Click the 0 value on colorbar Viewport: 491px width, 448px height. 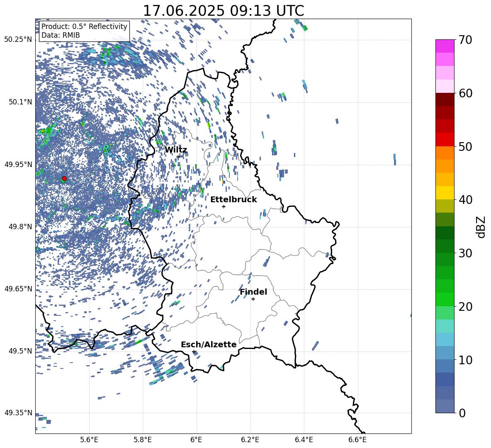(462, 413)
